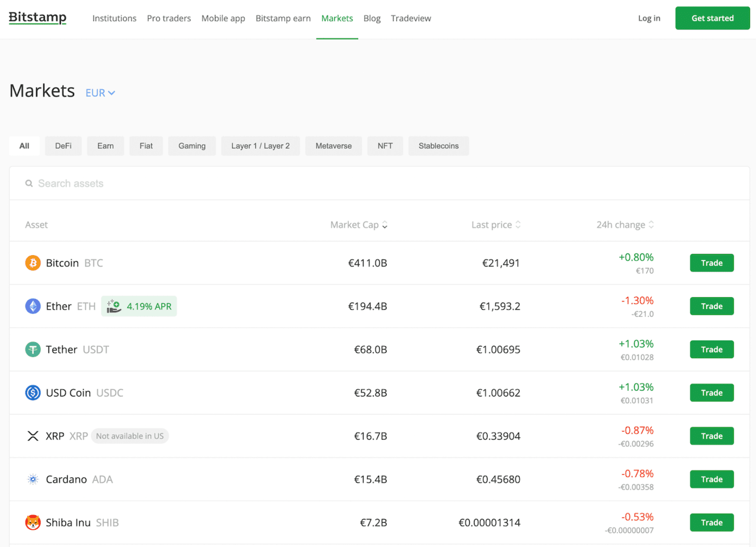This screenshot has height=547, width=756.
Task: Filter assets by Gaming
Action: 192,146
